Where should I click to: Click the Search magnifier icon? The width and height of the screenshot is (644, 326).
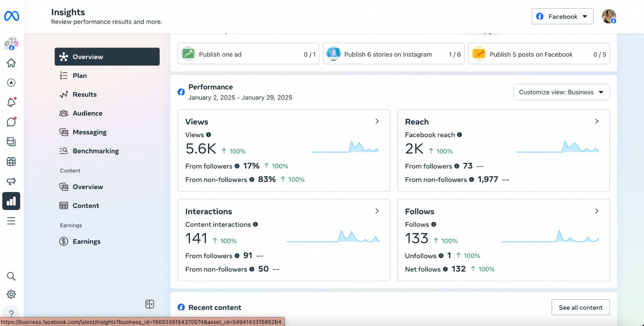point(11,276)
